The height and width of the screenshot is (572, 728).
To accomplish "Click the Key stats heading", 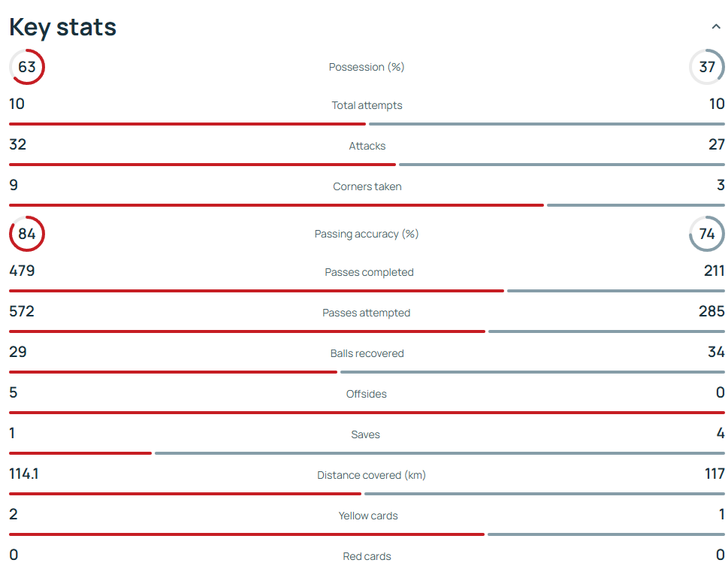I will click(x=63, y=27).
